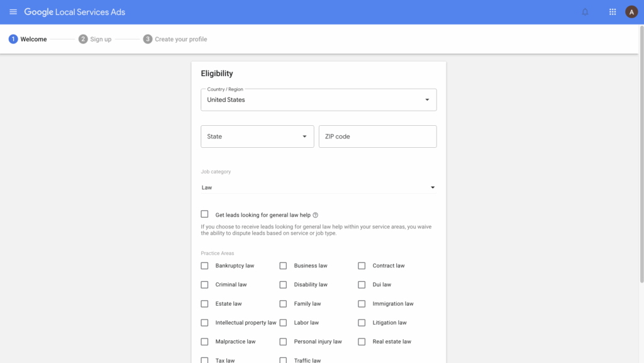Enable general law help leads checkbox
The image size is (644, 363).
[x=204, y=214]
